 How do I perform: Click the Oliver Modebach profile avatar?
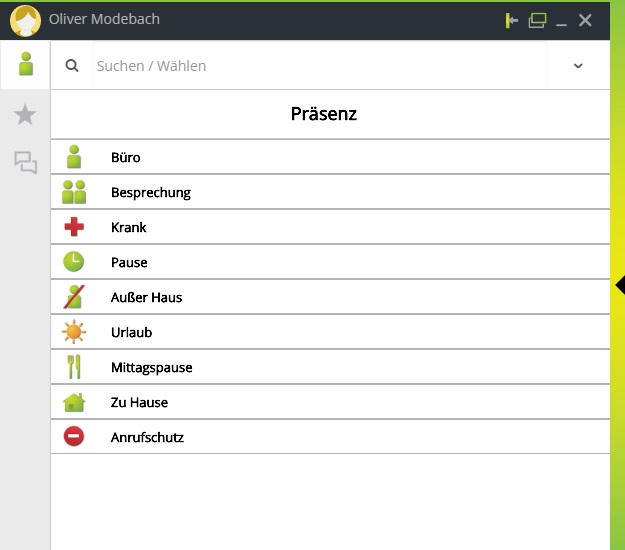point(25,20)
